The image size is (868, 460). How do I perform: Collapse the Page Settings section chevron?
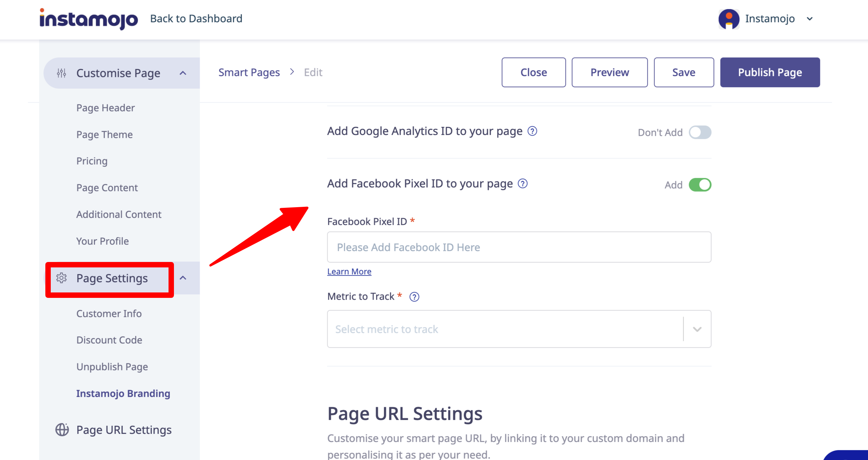click(x=183, y=278)
